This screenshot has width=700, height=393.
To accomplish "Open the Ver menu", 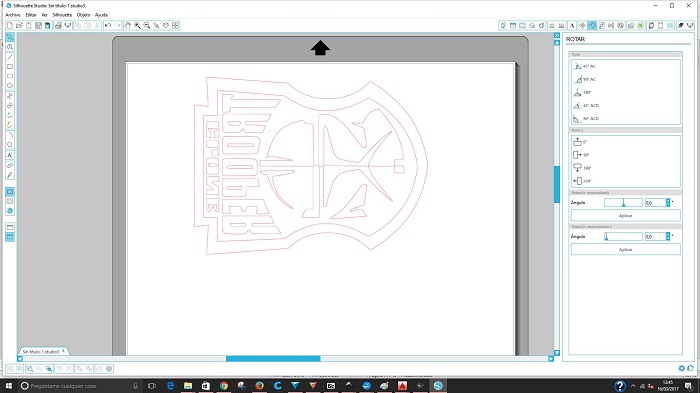I will [44, 15].
